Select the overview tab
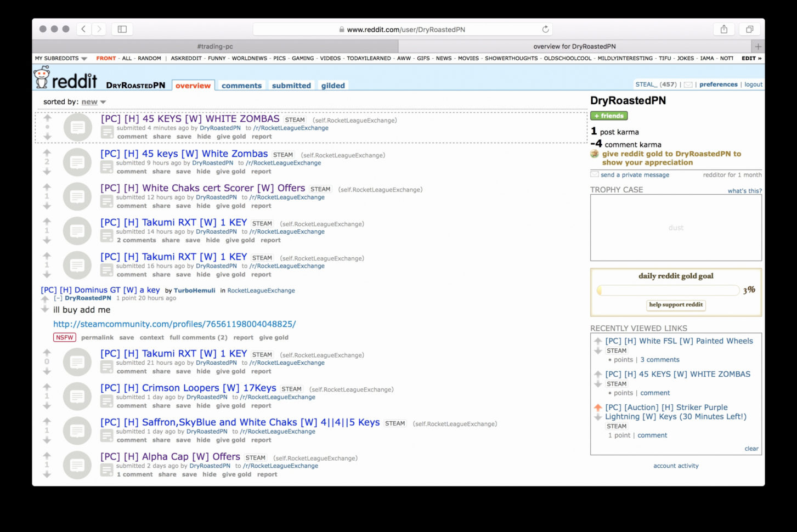This screenshot has height=532, width=797. (193, 86)
